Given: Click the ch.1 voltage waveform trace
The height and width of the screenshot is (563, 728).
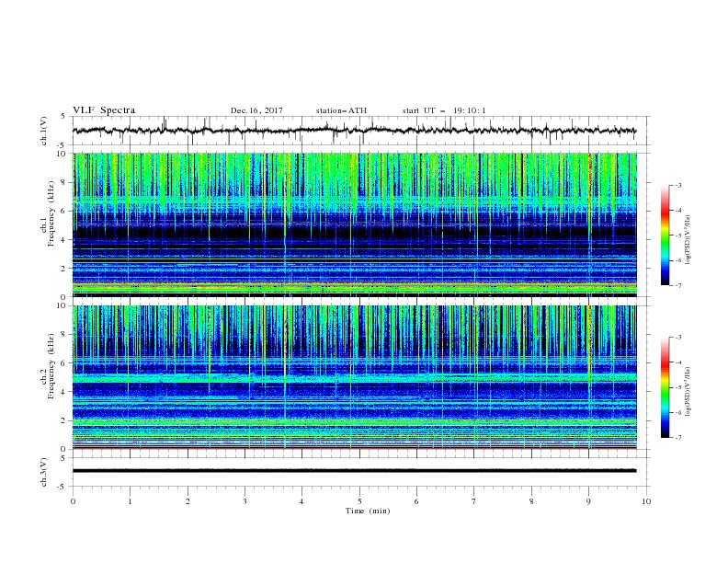Looking at the screenshot, I should (354, 131).
